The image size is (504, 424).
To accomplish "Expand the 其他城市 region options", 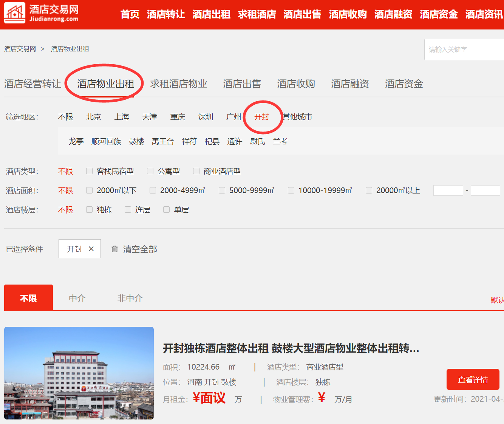I will click(298, 117).
